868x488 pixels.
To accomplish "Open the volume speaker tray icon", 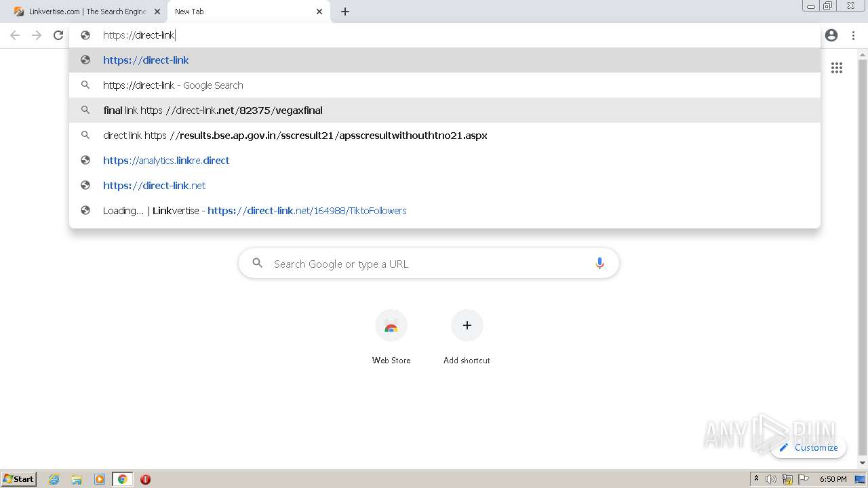I will tap(771, 479).
